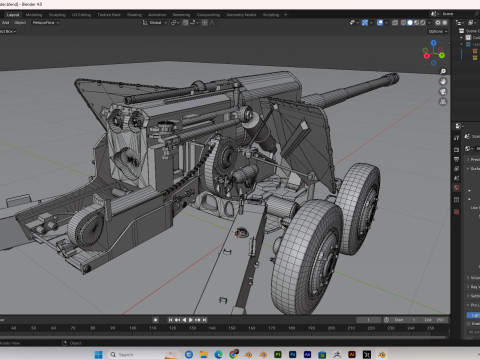
Task: Play animation in reverse
Action: click(184, 320)
